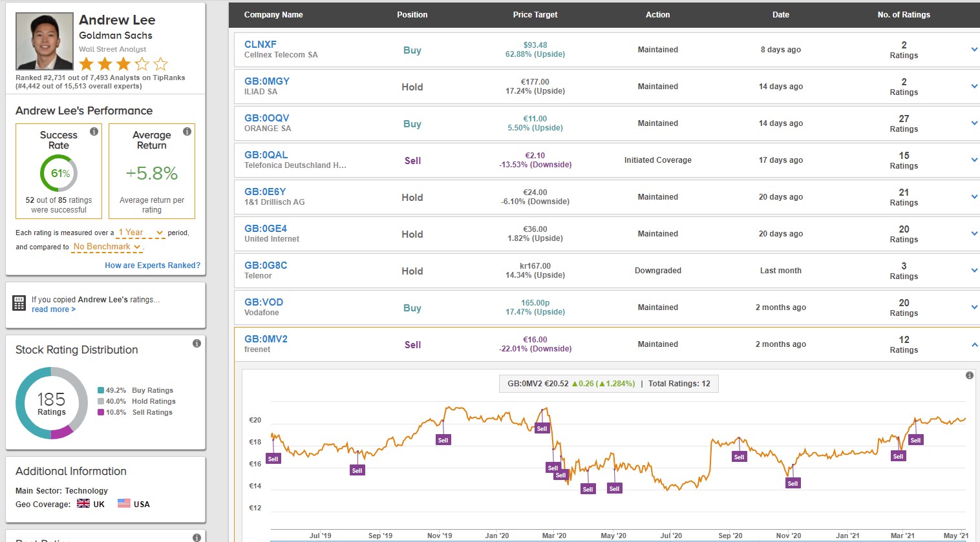Viewport: 980px width, 542px height.
Task: Expand the GB:0MGY ILIAD row
Action: pos(974,87)
